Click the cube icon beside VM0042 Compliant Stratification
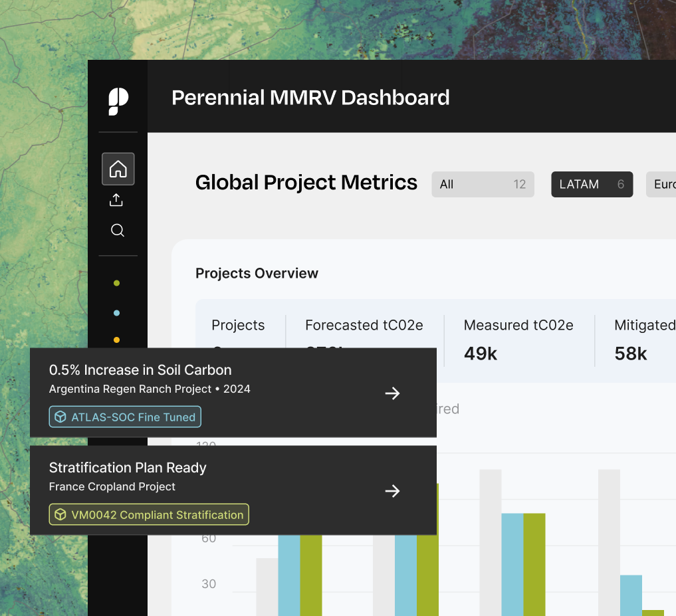 60,514
